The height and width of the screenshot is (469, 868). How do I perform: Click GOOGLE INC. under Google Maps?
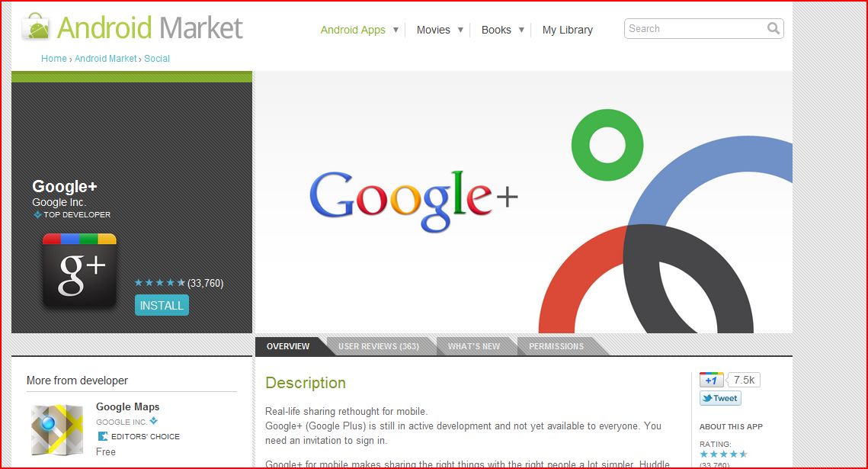coord(121,422)
